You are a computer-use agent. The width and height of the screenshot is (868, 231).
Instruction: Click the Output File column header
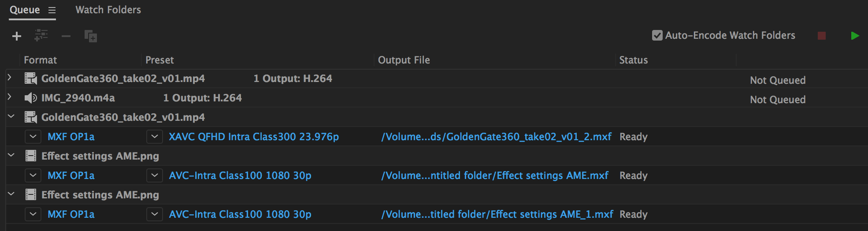coord(404,60)
